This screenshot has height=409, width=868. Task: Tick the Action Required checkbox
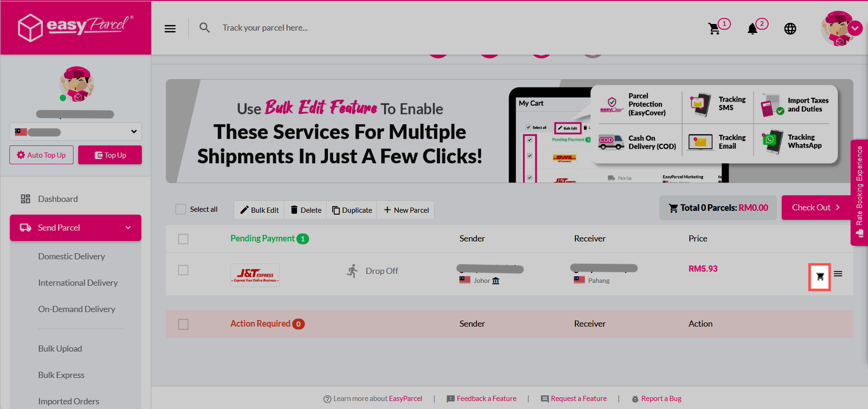click(x=183, y=324)
